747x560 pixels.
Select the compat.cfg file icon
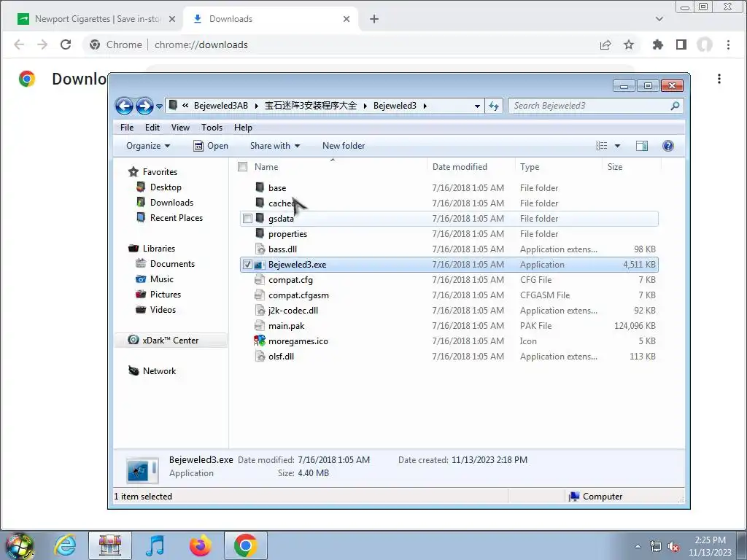click(x=260, y=279)
